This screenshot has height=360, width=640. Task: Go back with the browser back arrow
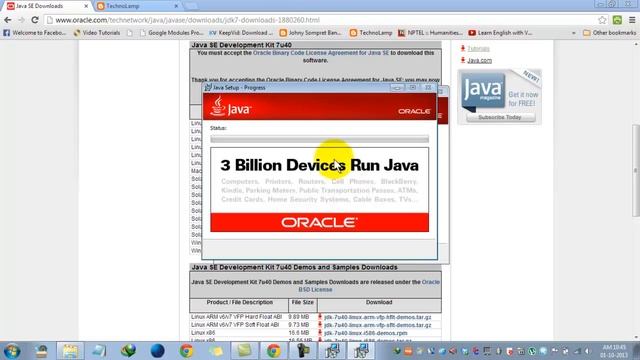pyautogui.click(x=7, y=20)
